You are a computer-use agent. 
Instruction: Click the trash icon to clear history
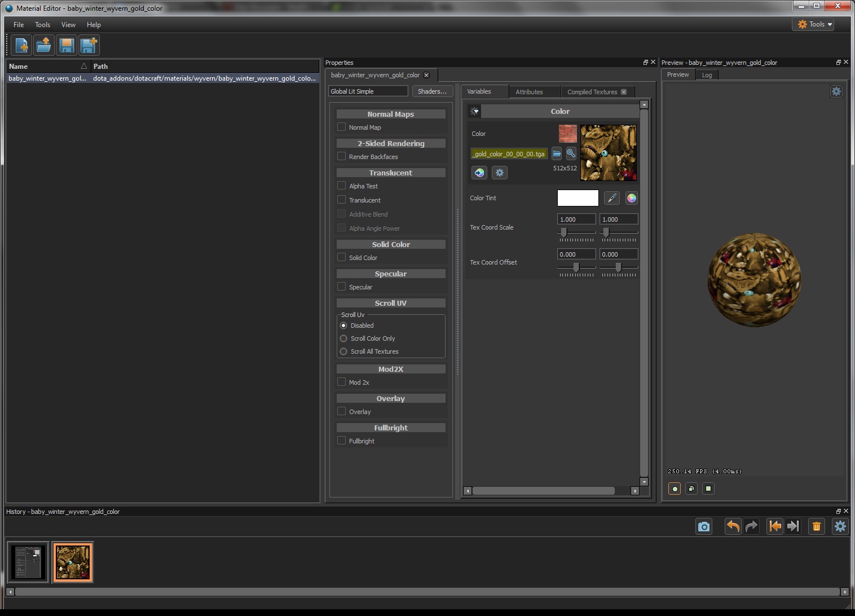click(816, 527)
